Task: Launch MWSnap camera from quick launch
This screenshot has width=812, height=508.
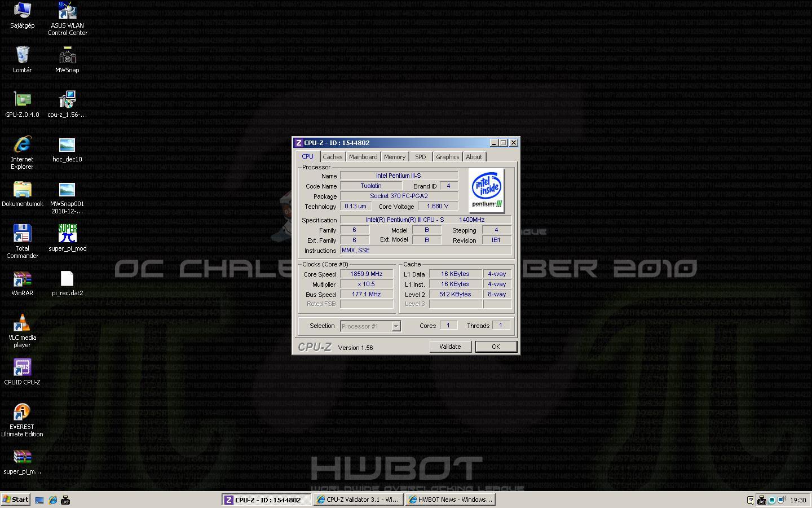Action: [65, 500]
